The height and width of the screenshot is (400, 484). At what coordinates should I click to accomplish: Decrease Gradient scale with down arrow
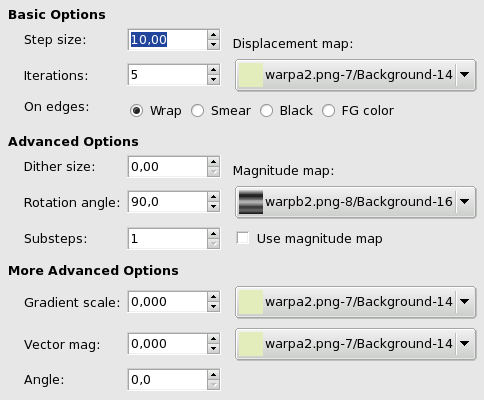pyautogui.click(x=213, y=307)
